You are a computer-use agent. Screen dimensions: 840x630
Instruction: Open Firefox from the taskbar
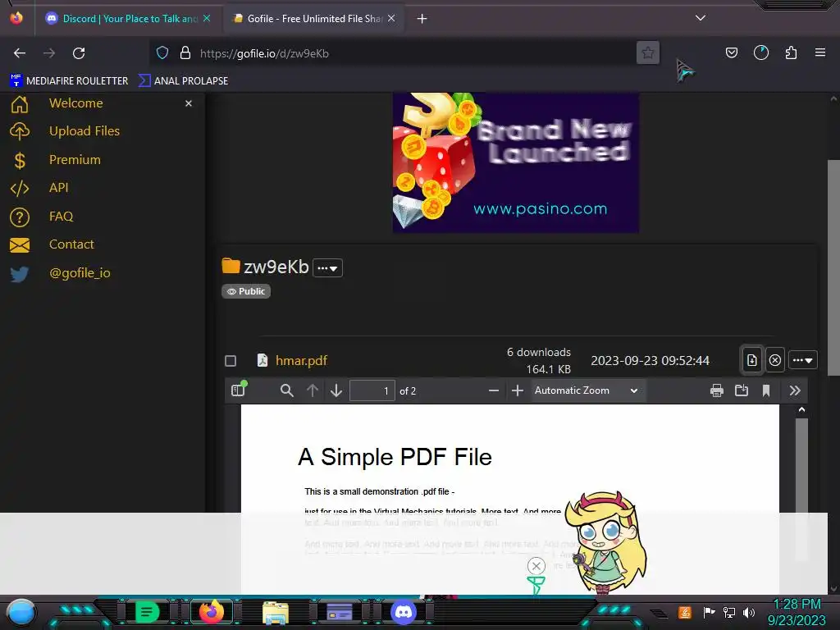[x=212, y=612]
